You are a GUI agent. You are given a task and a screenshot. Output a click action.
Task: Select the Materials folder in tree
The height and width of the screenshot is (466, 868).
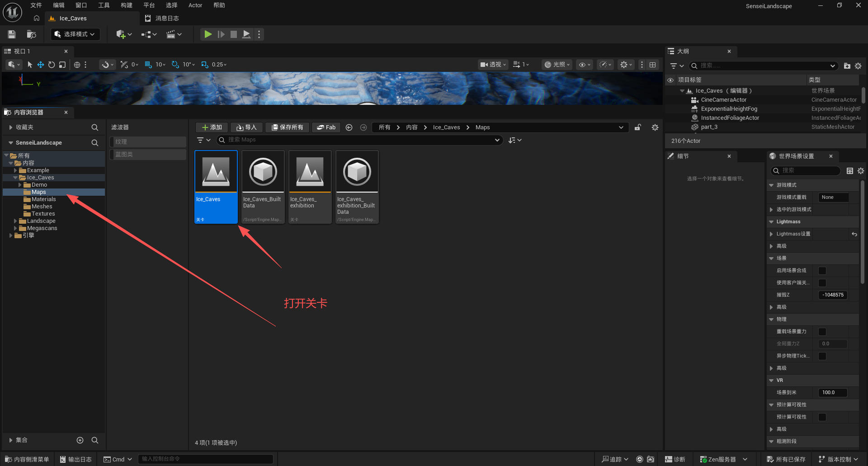point(43,199)
